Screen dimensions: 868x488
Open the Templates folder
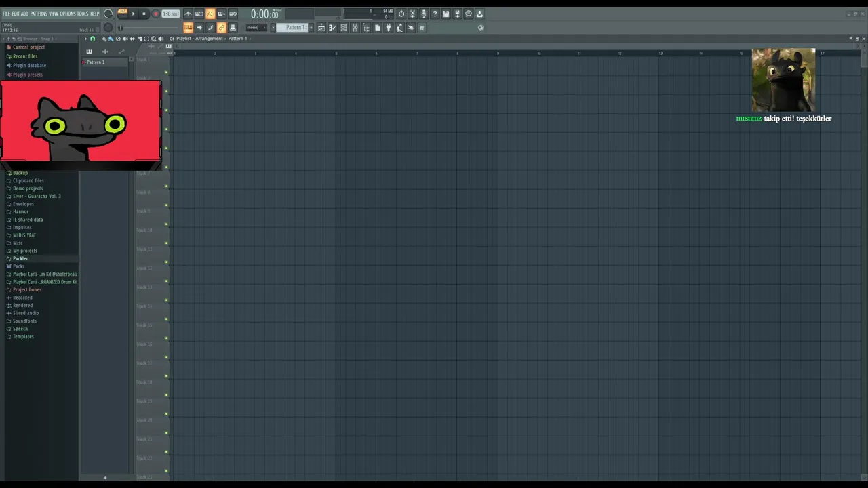pyautogui.click(x=23, y=336)
